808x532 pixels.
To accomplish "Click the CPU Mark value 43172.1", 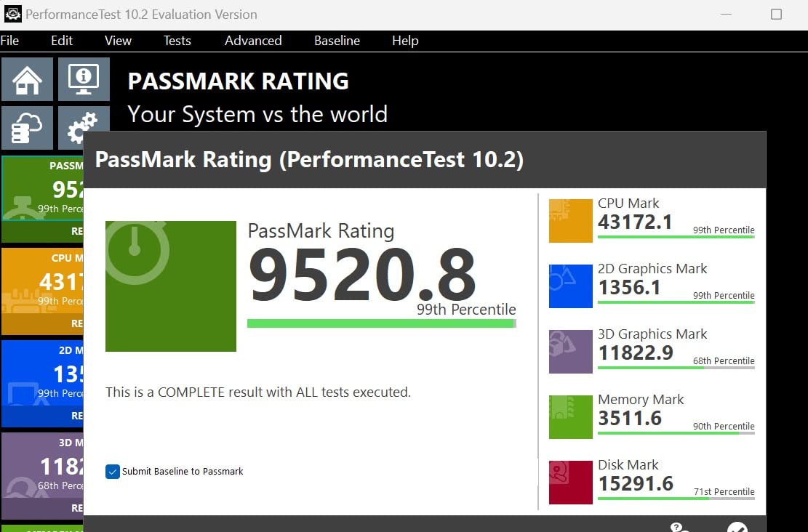I will 635,222.
